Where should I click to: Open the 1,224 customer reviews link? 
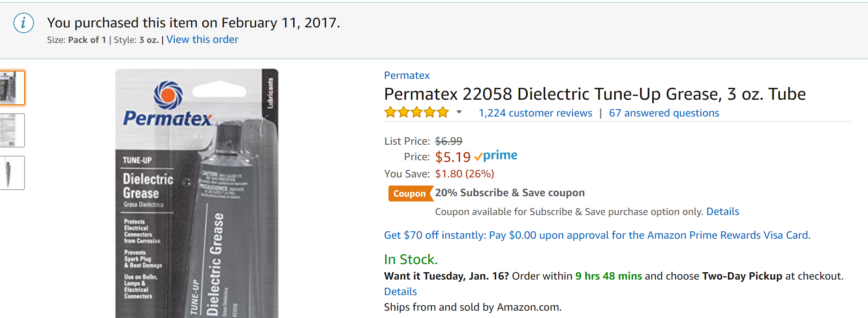(x=535, y=113)
